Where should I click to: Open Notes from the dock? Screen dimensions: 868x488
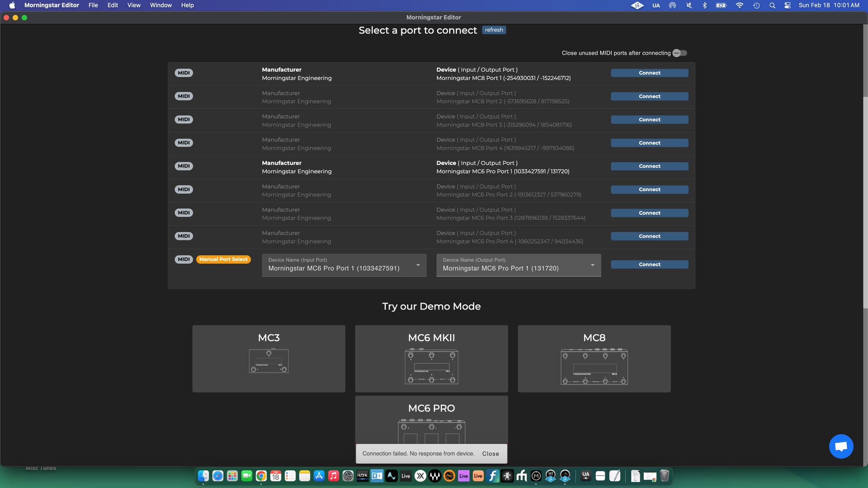(x=305, y=476)
